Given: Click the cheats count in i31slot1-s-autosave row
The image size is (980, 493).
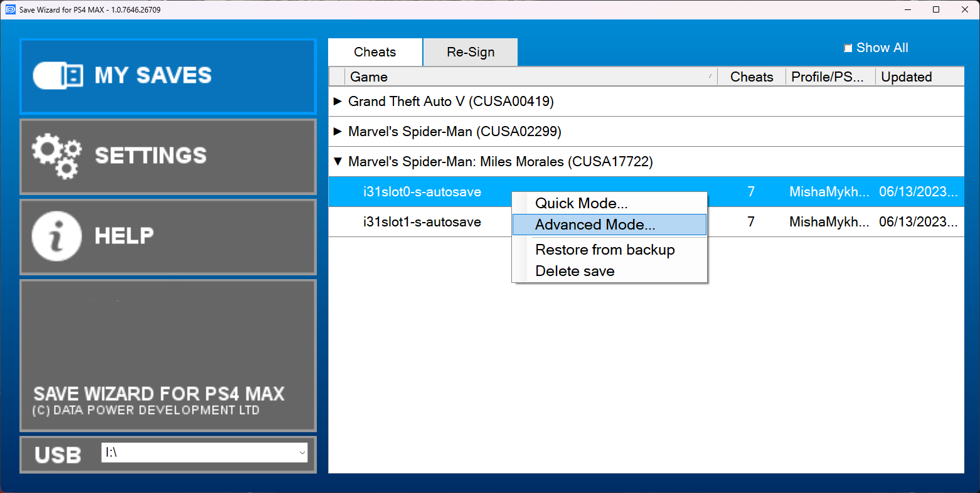Looking at the screenshot, I should pyautogui.click(x=751, y=222).
